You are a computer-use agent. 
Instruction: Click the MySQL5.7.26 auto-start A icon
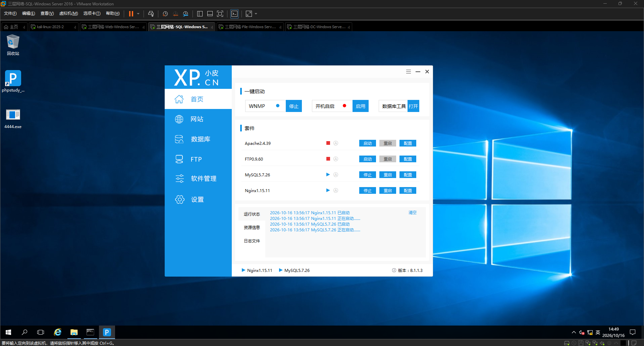tap(336, 175)
